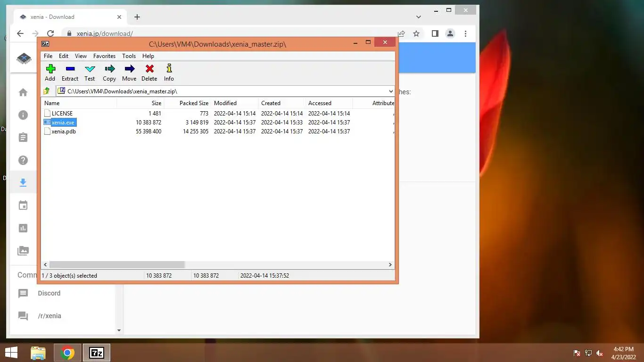644x362 pixels.
Task: Open the Tools menu
Action: point(129,56)
